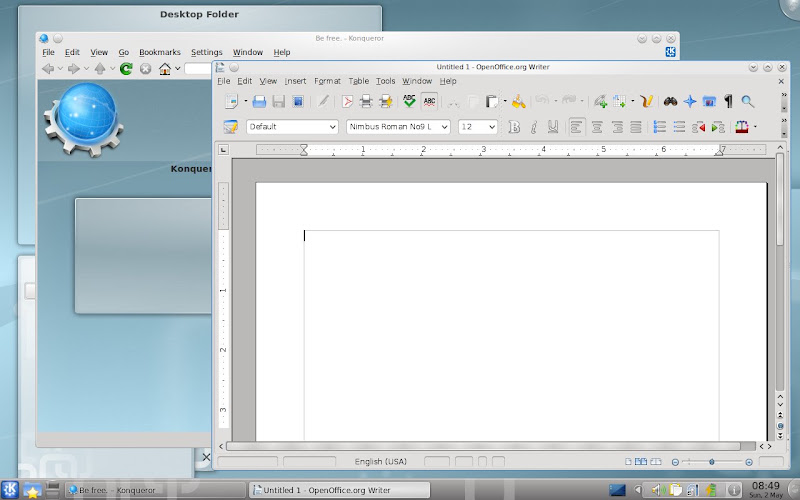Open Page Preview icon with lightning bolt

(x=386, y=102)
